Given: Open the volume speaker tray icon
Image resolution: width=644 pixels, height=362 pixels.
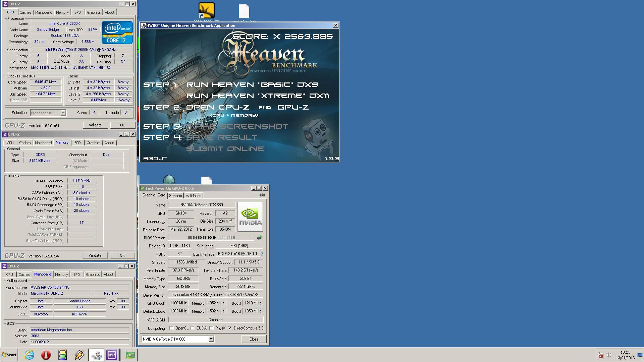Looking at the screenshot, I should (x=608, y=355).
